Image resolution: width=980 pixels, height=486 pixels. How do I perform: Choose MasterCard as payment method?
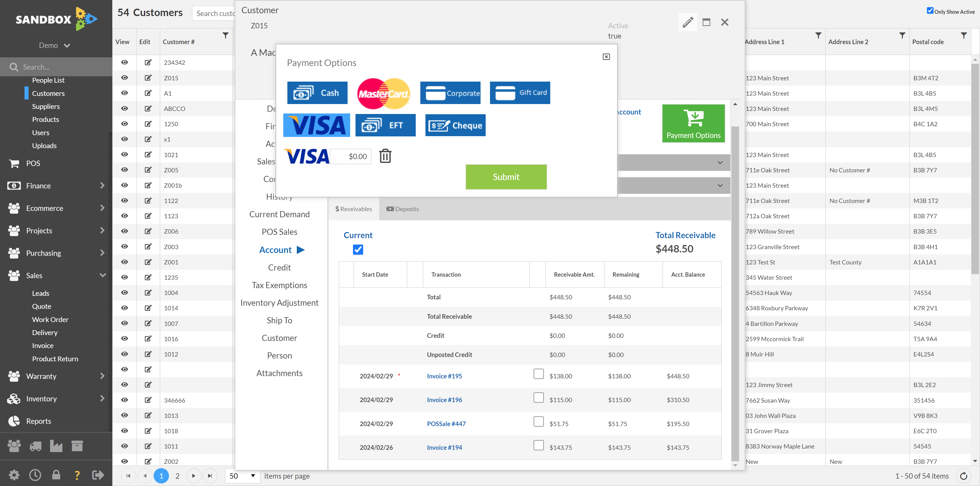click(x=384, y=94)
